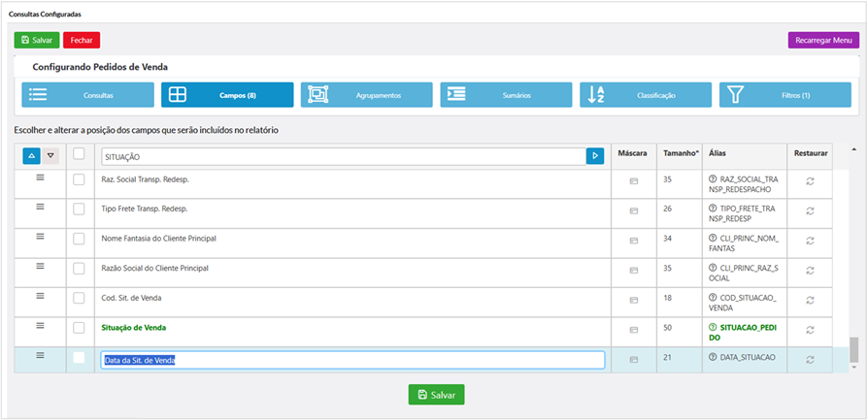Click the blue move-up arrow in header
This screenshot has height=420, width=868.
coord(30,155)
